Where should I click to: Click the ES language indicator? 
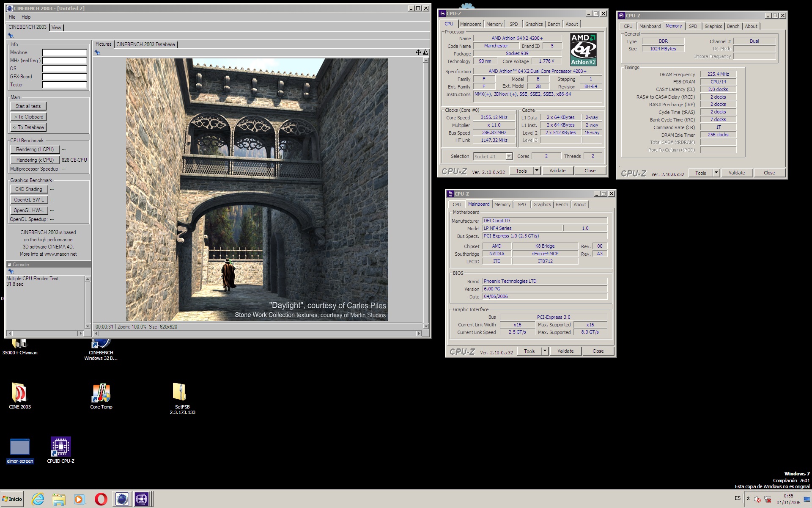click(x=737, y=498)
